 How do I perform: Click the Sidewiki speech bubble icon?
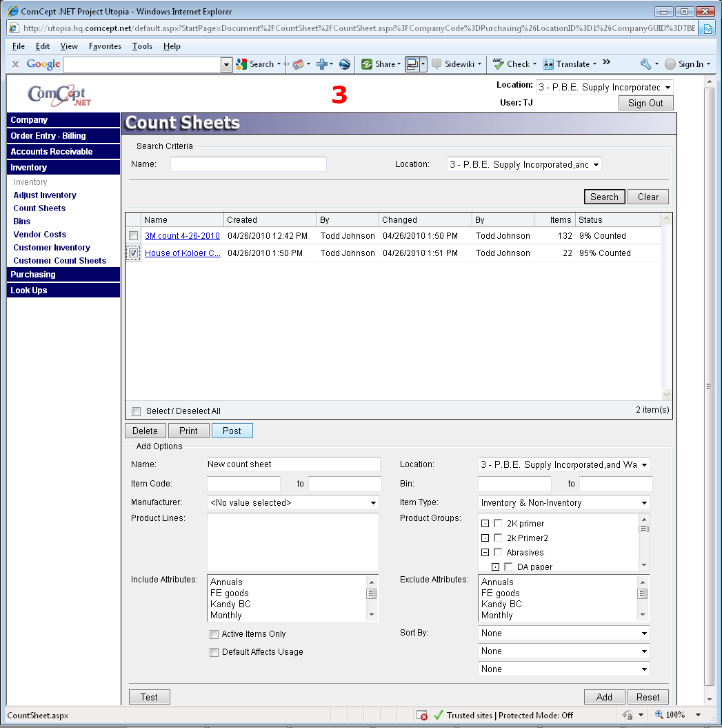(x=437, y=64)
